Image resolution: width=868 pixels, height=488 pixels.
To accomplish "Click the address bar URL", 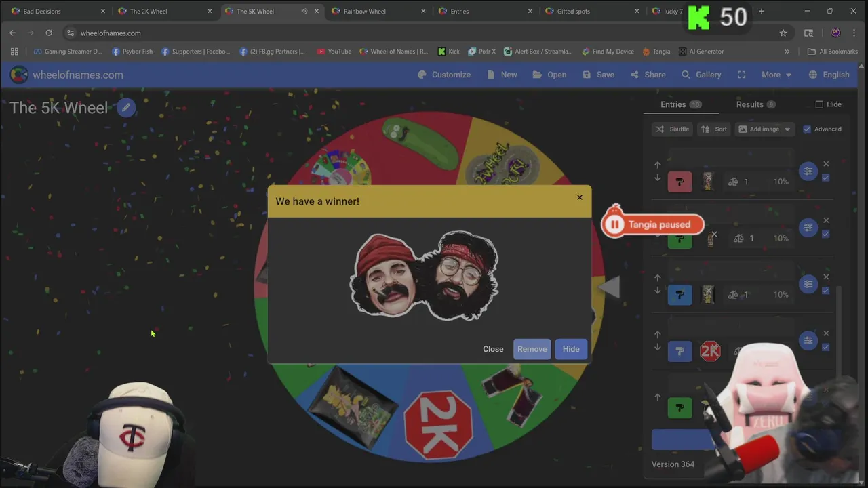I will [111, 33].
